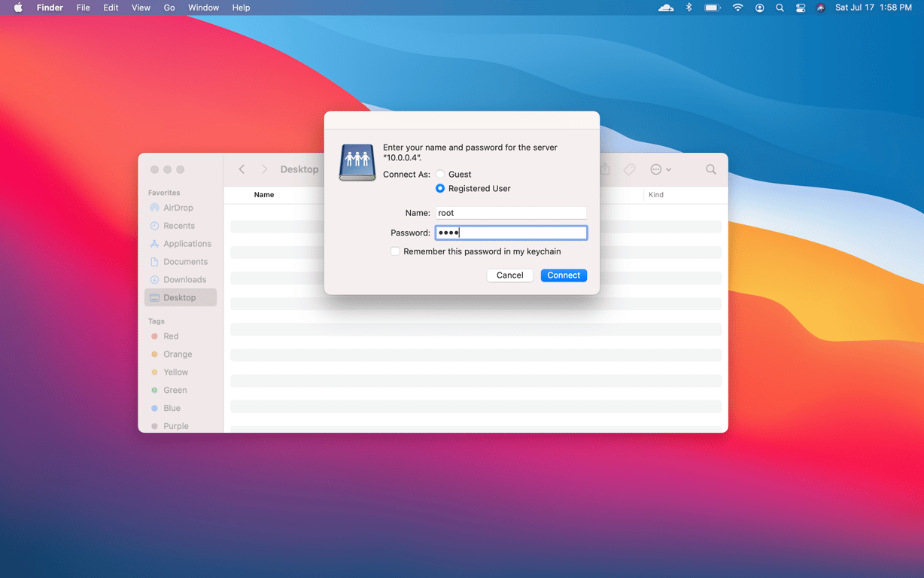The width and height of the screenshot is (924, 578).
Task: Open the Go menu in the menu bar
Action: coord(169,8)
